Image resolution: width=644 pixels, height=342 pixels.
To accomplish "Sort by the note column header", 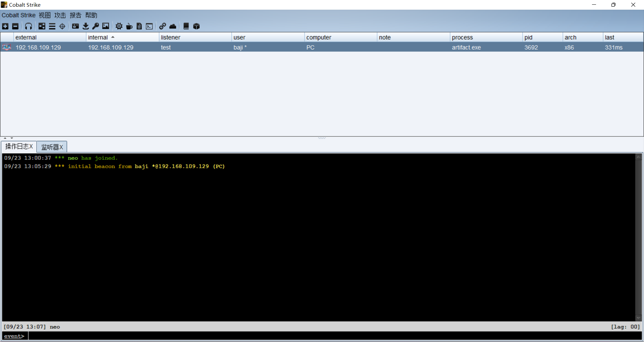I will pyautogui.click(x=414, y=37).
